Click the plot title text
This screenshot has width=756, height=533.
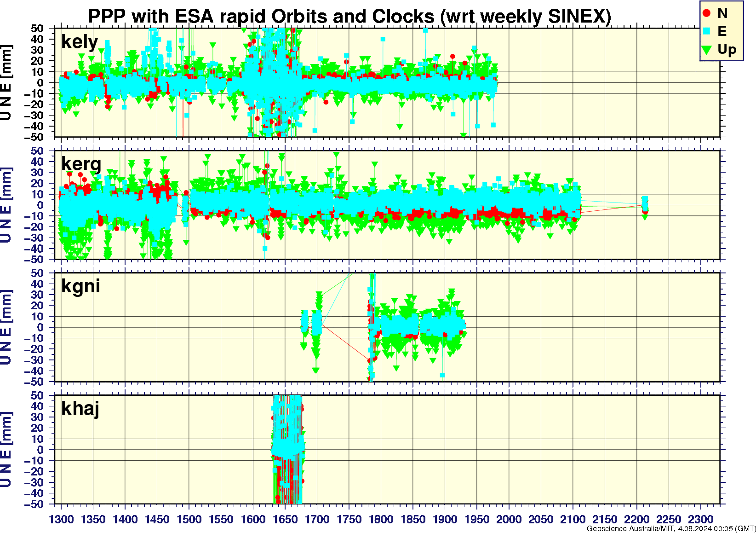click(x=349, y=16)
